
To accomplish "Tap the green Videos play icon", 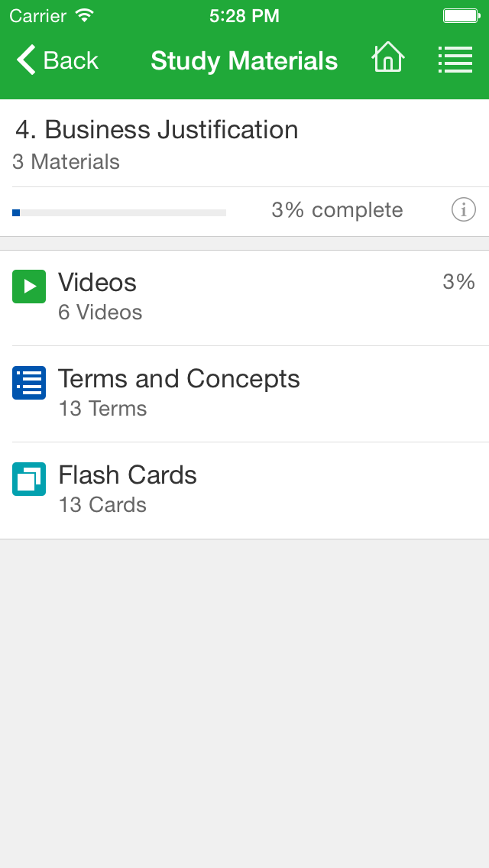I will click(29, 287).
